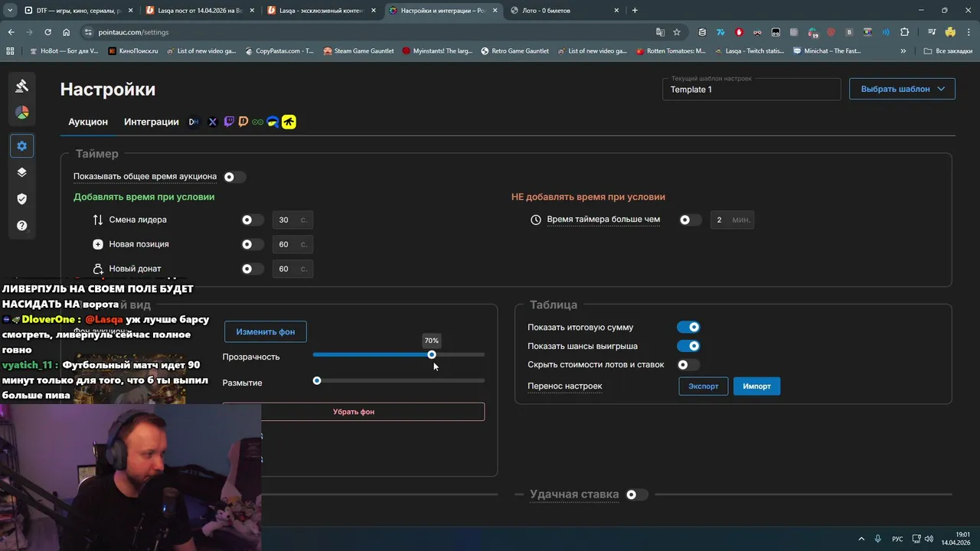Click the yellow square integration icon

(x=289, y=122)
